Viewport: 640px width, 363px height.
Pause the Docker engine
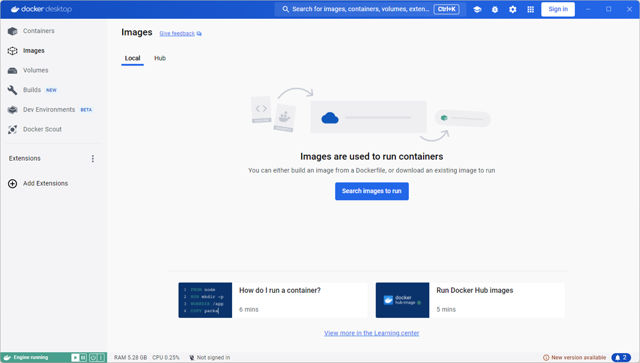(83, 358)
